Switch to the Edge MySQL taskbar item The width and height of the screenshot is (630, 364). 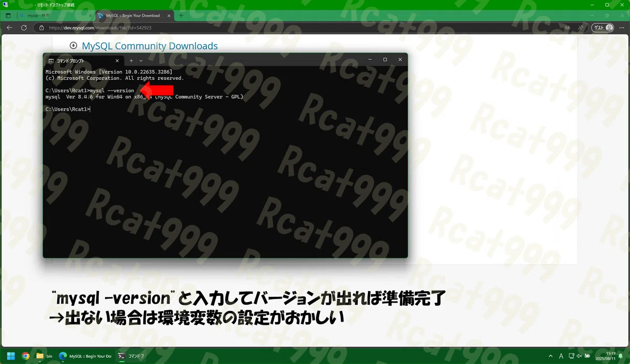[x=86, y=356]
